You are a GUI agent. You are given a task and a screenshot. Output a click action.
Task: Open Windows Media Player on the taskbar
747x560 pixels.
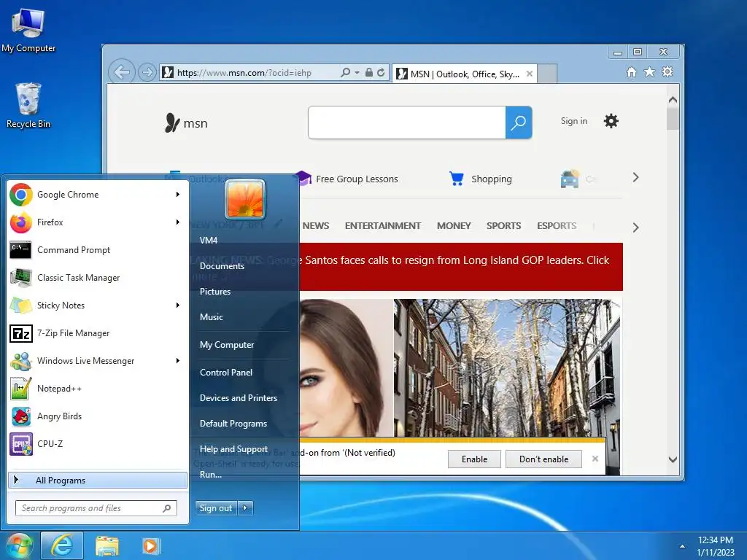[x=151, y=545]
